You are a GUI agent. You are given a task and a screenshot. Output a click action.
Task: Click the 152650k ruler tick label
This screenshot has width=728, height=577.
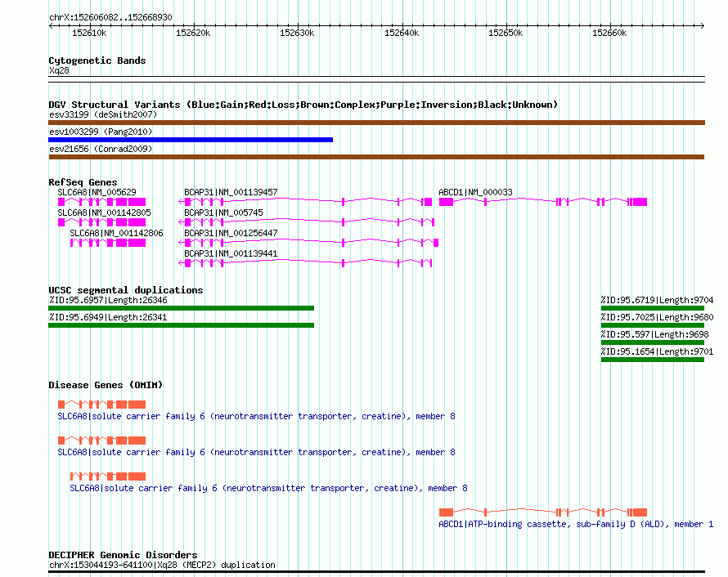tap(506, 33)
